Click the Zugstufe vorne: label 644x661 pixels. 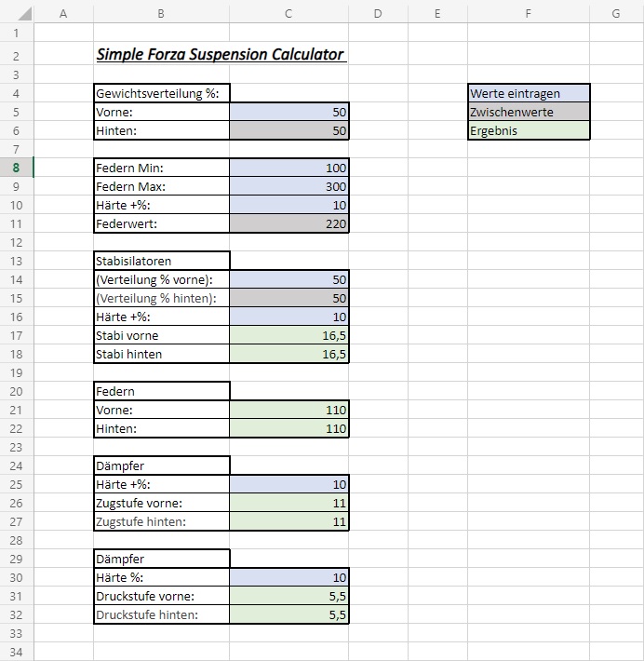pyautogui.click(x=139, y=504)
